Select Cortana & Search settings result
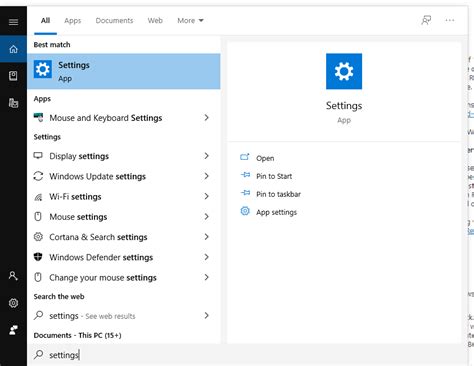 coord(124,237)
